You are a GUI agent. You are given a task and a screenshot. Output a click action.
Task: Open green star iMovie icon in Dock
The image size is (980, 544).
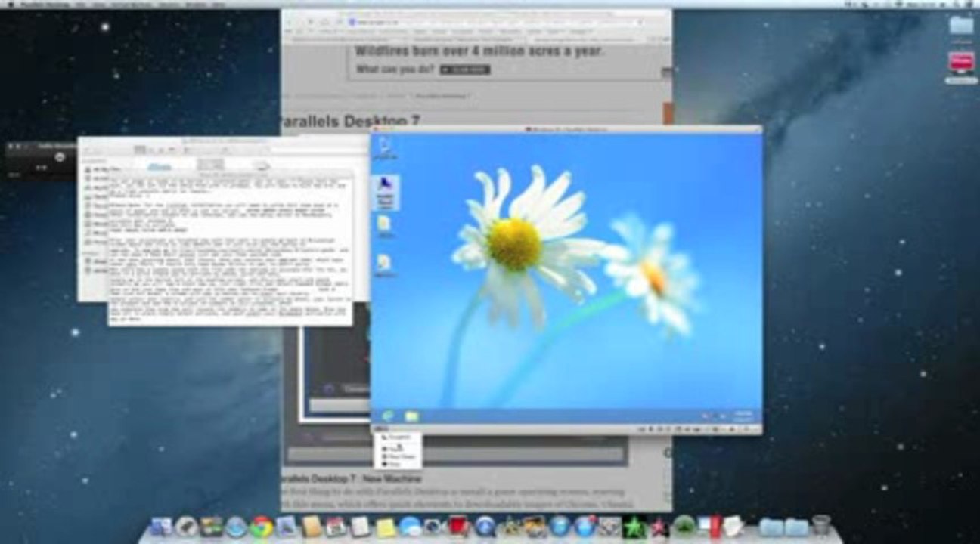click(633, 527)
